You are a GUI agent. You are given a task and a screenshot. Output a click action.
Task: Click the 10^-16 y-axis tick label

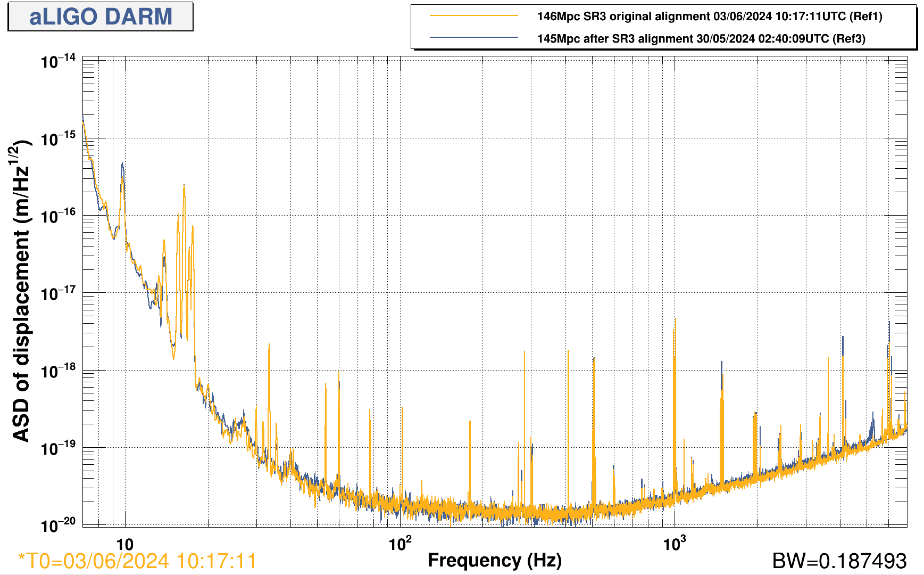(58, 216)
